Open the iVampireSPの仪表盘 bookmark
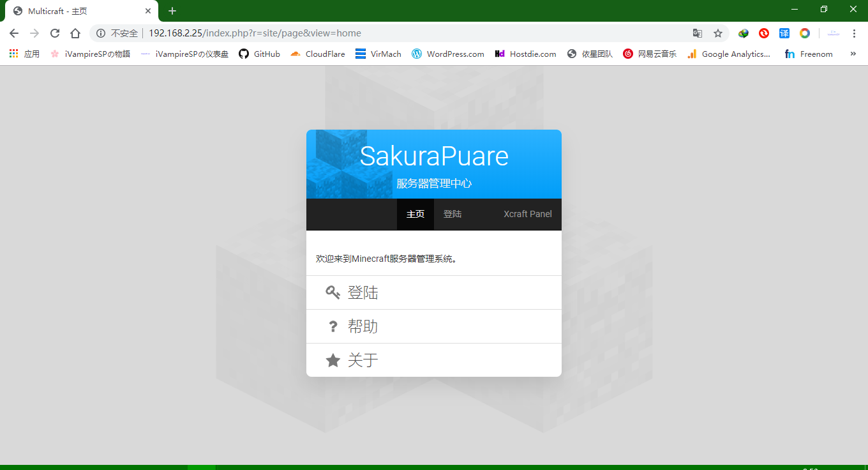The height and width of the screenshot is (470, 868). [184, 54]
